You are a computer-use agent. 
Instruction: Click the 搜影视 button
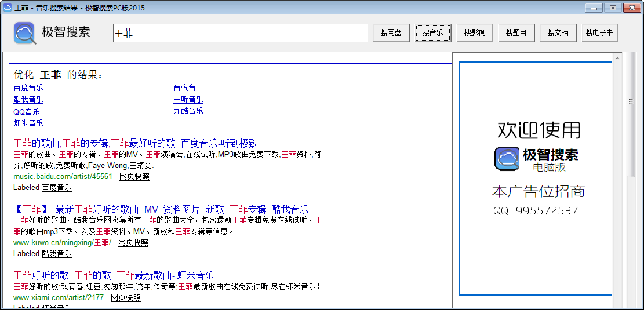(x=475, y=33)
